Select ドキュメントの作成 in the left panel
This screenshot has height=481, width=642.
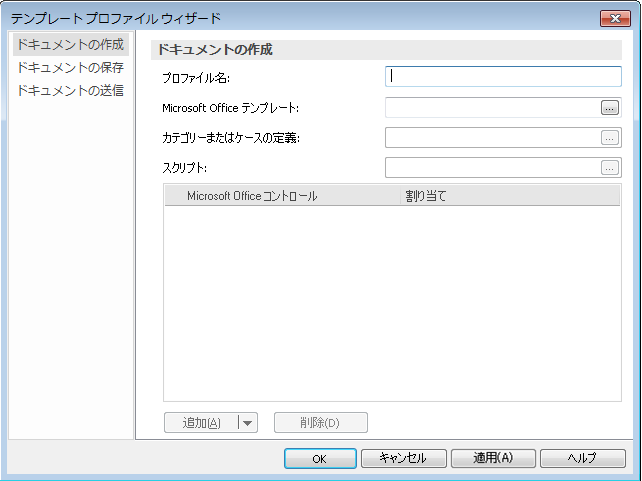70,44
